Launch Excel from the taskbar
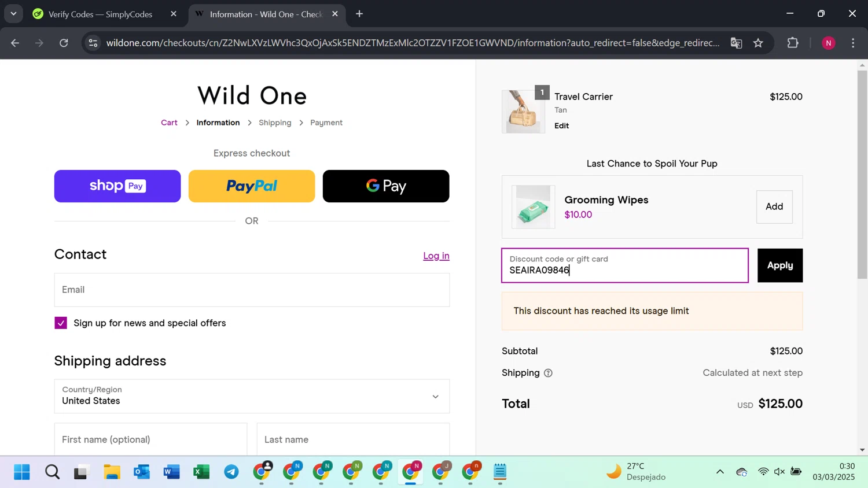Viewport: 868px width, 488px height. pyautogui.click(x=201, y=472)
